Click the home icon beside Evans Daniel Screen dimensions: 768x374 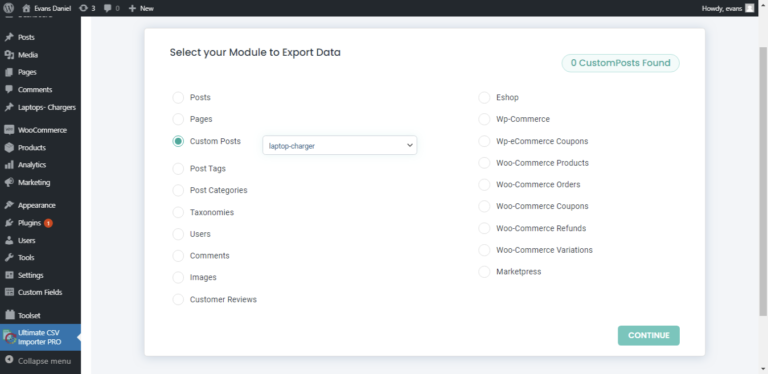tap(26, 8)
